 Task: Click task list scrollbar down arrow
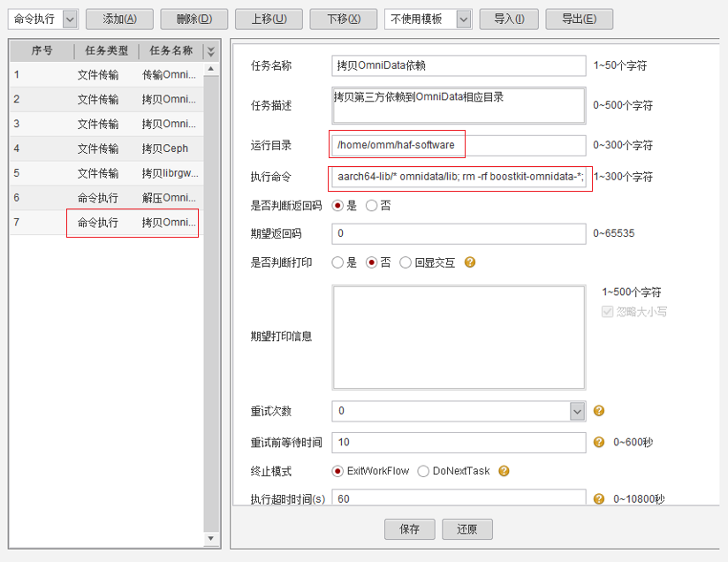click(211, 539)
